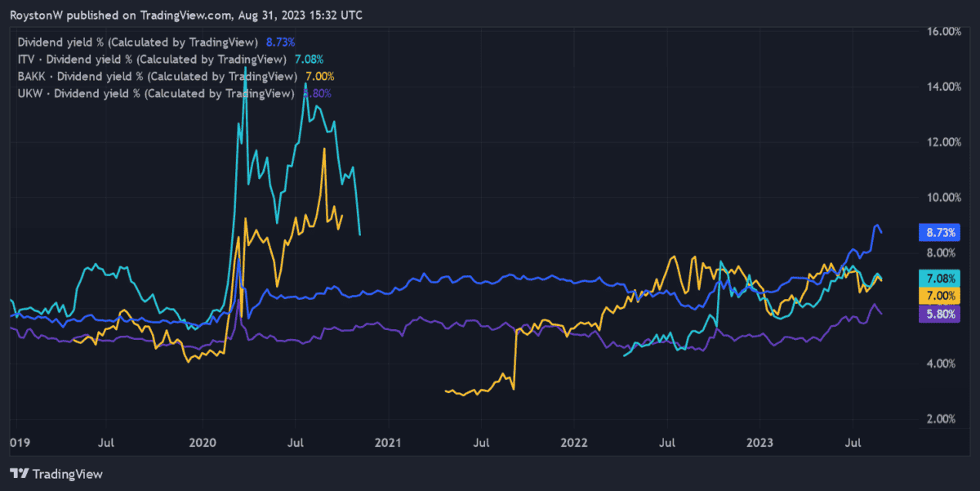980x491 pixels.
Task: Select the ITV dividend yield legend entry
Action: (x=151, y=59)
